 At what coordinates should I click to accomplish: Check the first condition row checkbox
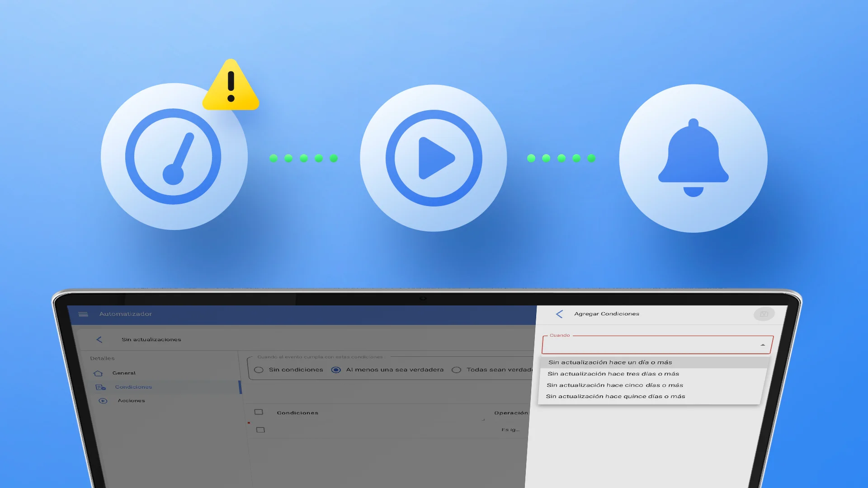(260, 430)
